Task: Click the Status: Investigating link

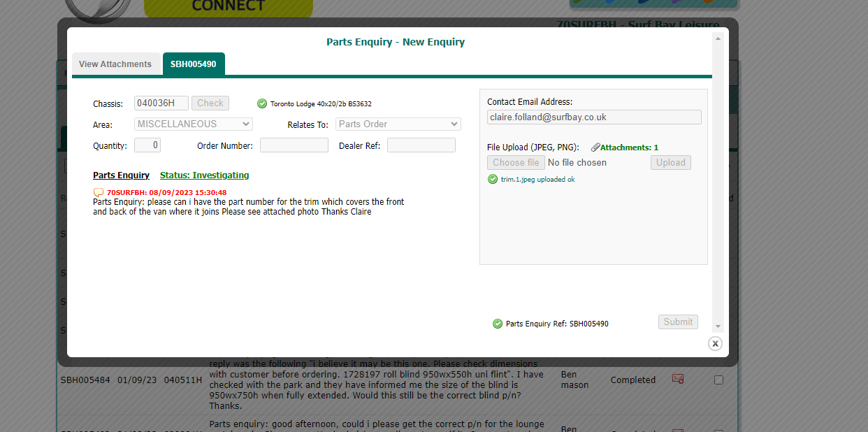Action: pyautogui.click(x=204, y=175)
